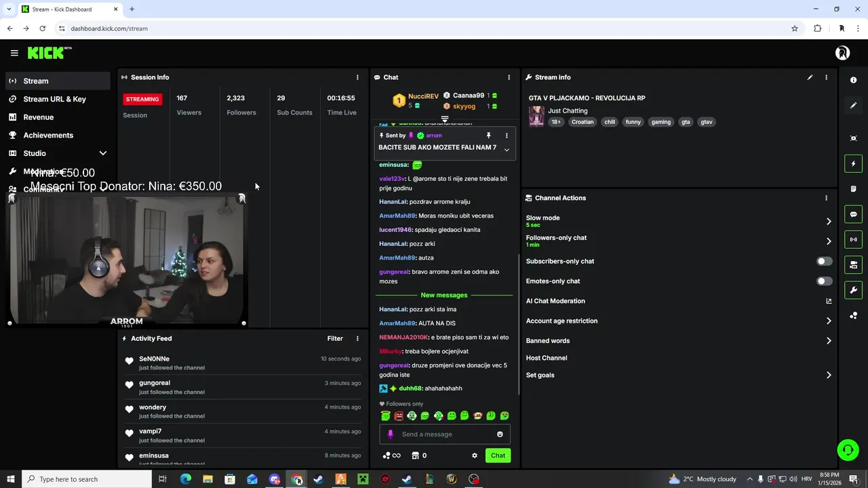The width and height of the screenshot is (868, 488).
Task: Open Session Info panel options menu
Action: tap(357, 77)
